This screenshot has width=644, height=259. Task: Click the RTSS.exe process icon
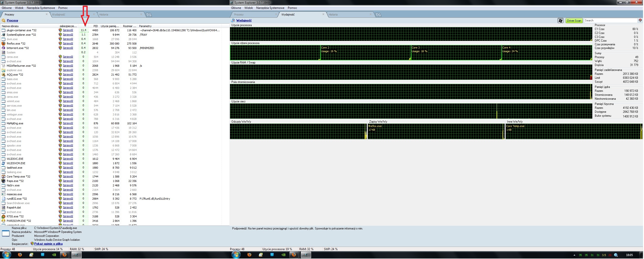point(3,217)
